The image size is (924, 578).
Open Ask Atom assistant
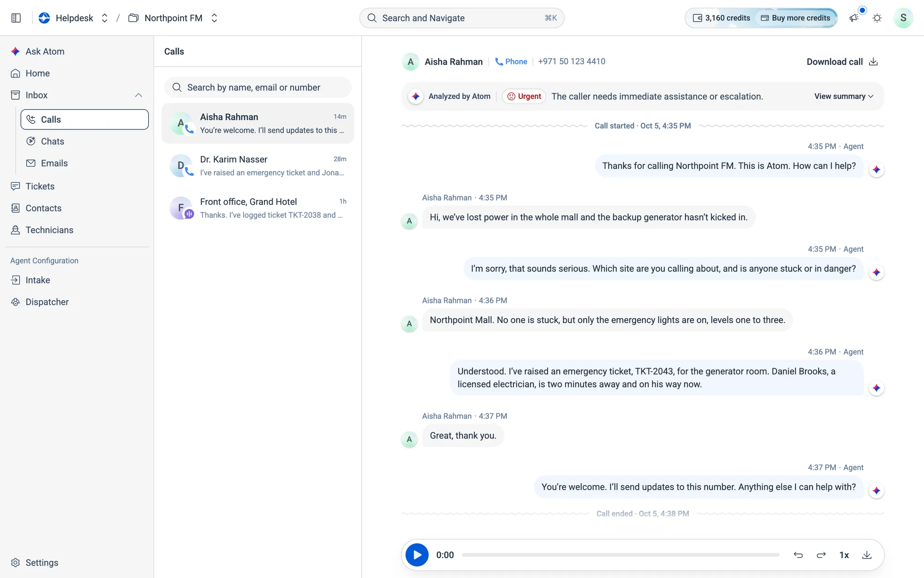click(37, 51)
